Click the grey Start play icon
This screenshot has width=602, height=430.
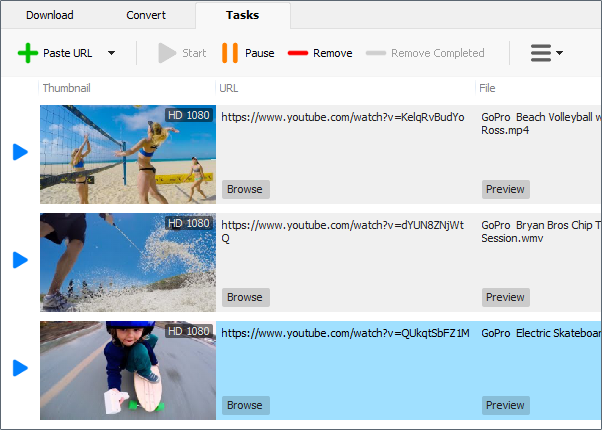(167, 53)
